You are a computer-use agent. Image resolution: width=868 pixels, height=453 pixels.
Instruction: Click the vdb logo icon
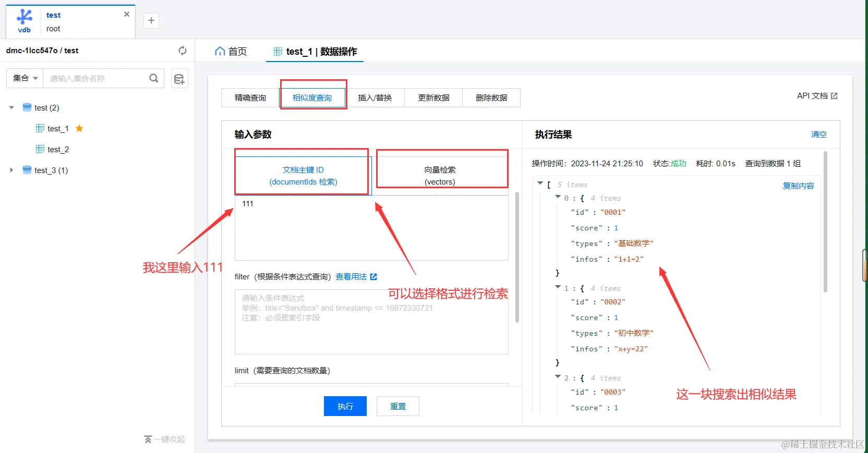point(24,21)
